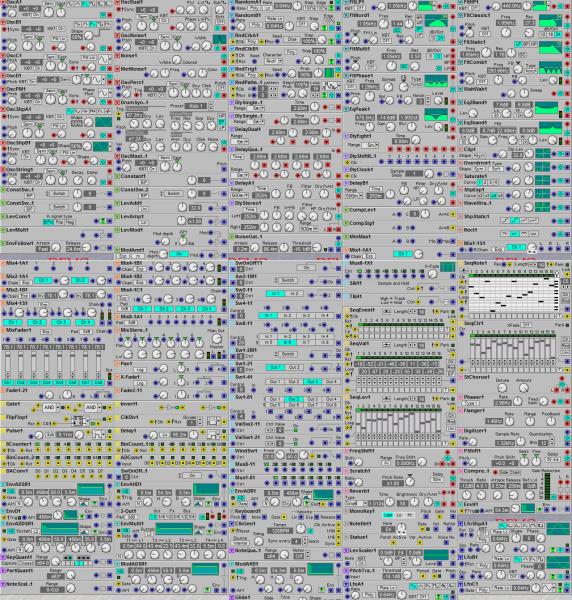Select In 2 on the Sw2-11 switch
Image resolution: width=572 pixels, height=600 pixels.
[294, 294]
